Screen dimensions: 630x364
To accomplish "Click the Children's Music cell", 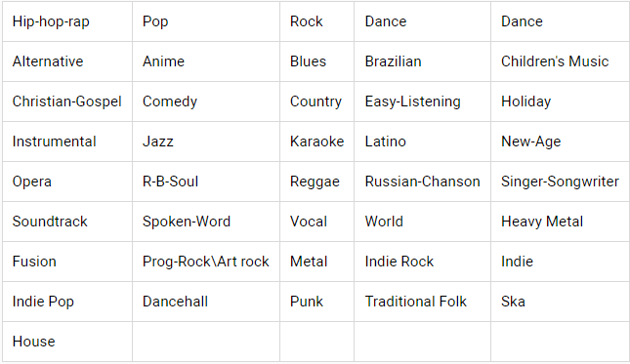I will 560,61.
